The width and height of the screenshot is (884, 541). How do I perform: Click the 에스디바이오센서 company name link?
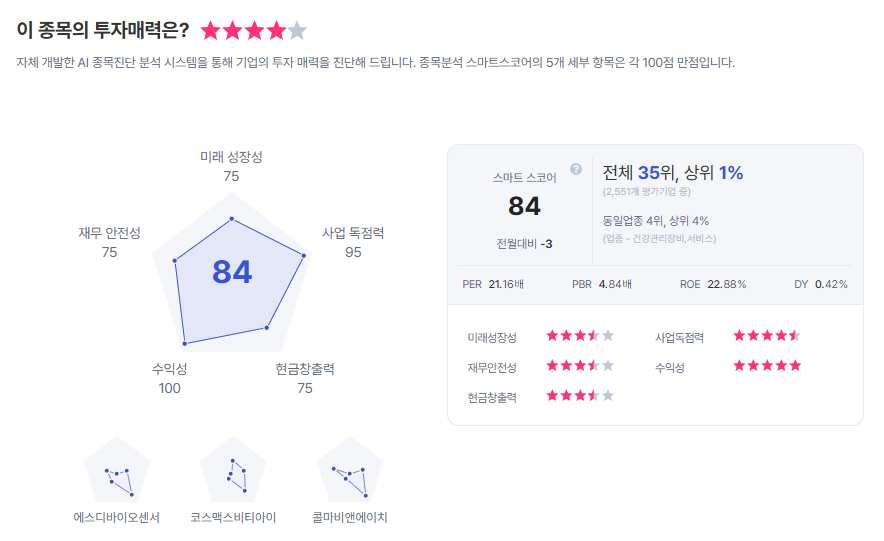point(117,518)
